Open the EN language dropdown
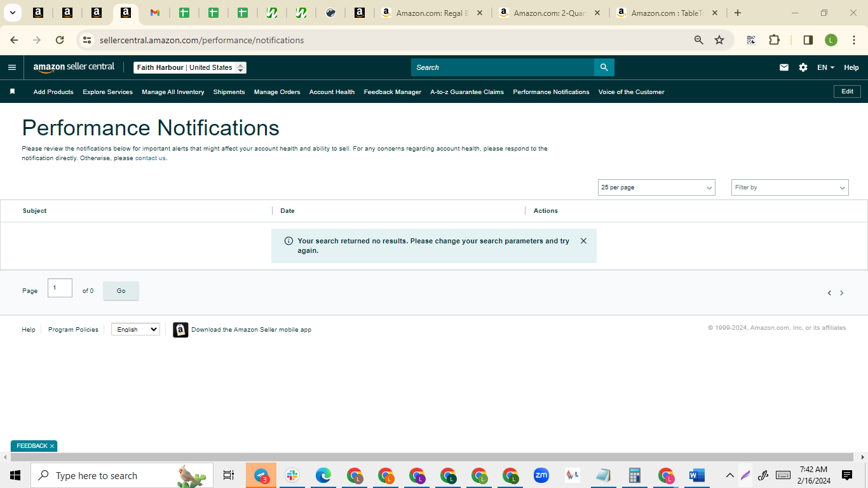 [x=825, y=67]
